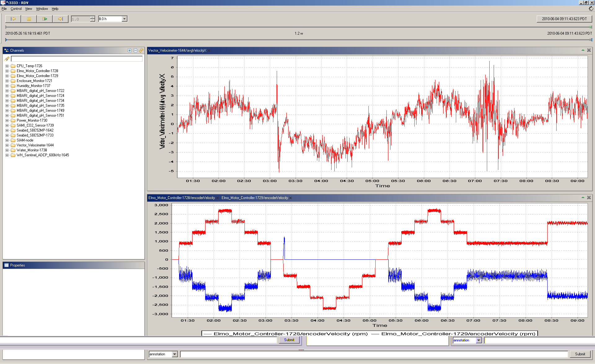This screenshot has width=595, height=364.
Task: Click the Submit button below the Properties panel
Action: [x=289, y=340]
